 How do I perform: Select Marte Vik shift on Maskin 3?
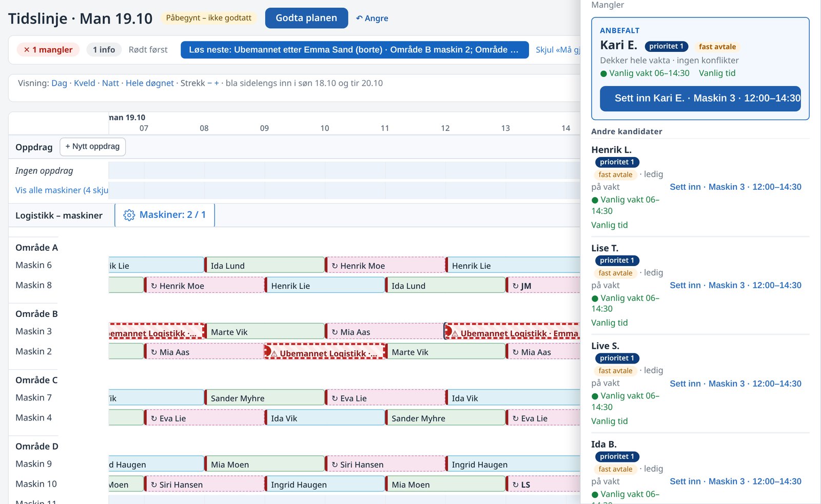265,332
